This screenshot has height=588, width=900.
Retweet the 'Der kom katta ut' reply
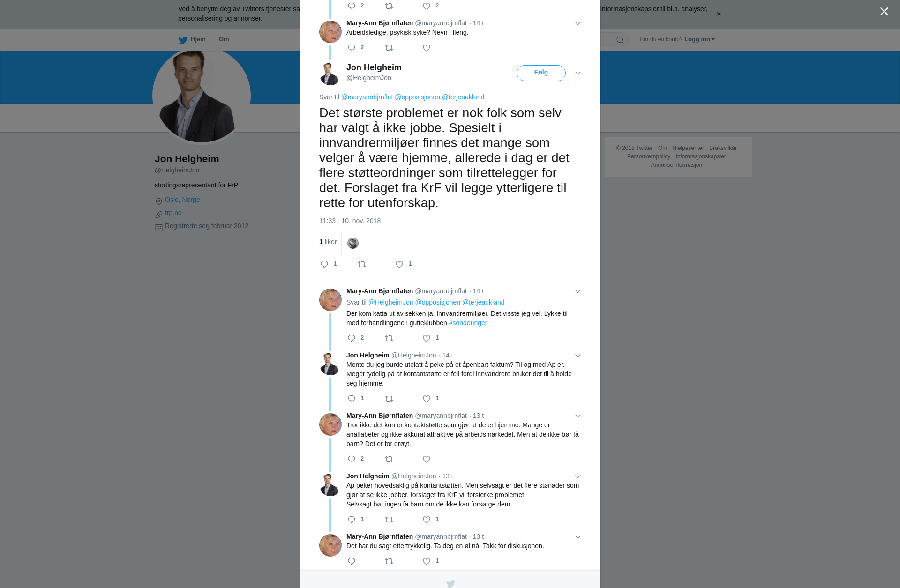point(389,338)
